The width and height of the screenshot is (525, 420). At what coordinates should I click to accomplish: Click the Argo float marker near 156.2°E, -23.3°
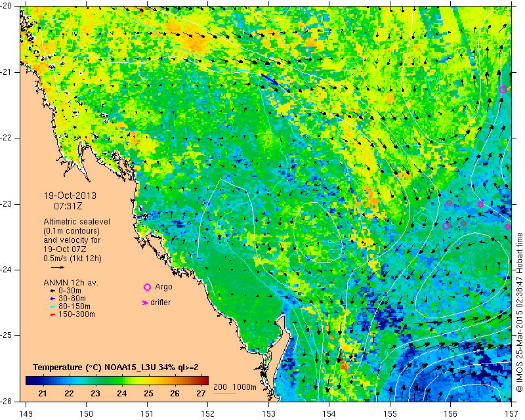463,223
